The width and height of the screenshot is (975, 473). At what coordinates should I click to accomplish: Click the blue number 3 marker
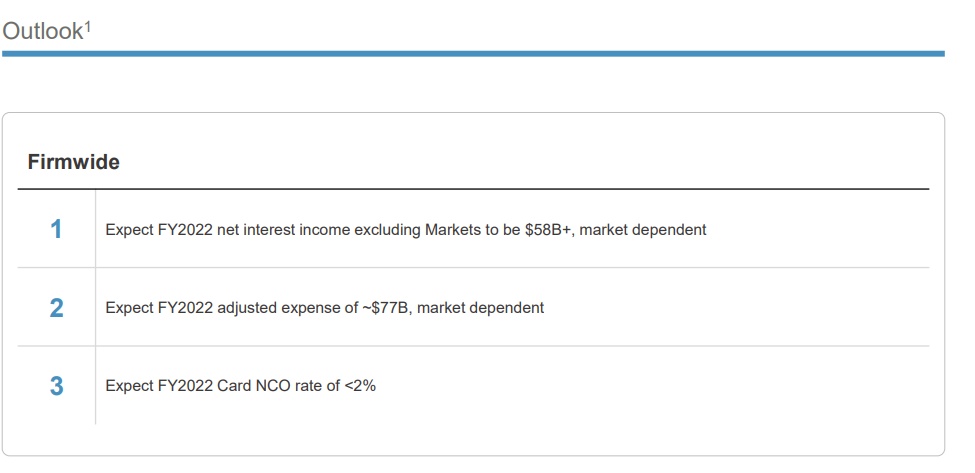click(56, 386)
